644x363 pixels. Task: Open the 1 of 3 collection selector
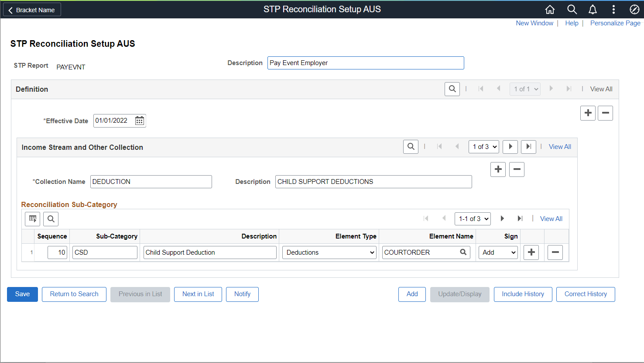pyautogui.click(x=483, y=147)
